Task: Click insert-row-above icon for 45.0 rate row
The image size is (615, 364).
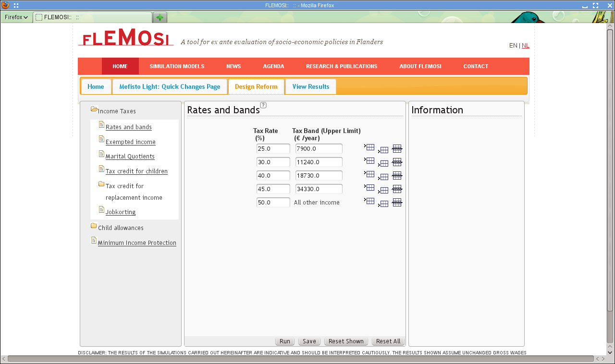Action: coord(369,187)
